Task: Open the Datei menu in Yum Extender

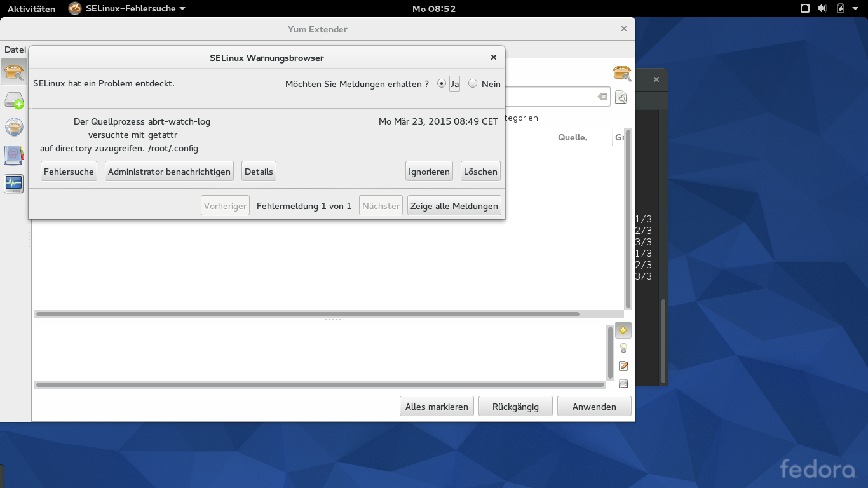Action: (x=15, y=50)
